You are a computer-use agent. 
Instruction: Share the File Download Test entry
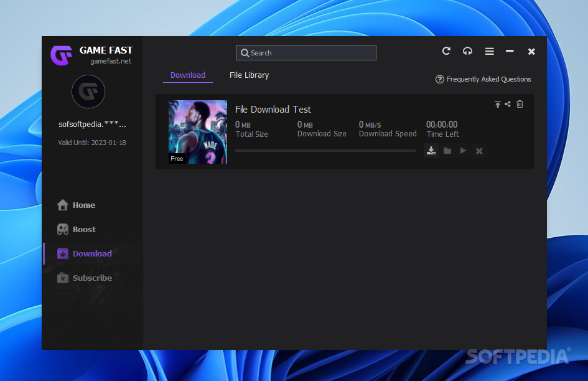click(508, 104)
